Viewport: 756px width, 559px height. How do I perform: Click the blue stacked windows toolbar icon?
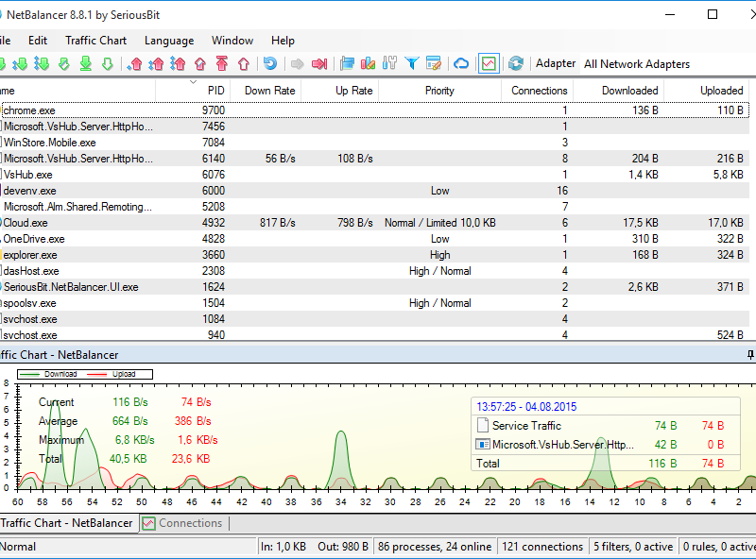[x=347, y=63]
